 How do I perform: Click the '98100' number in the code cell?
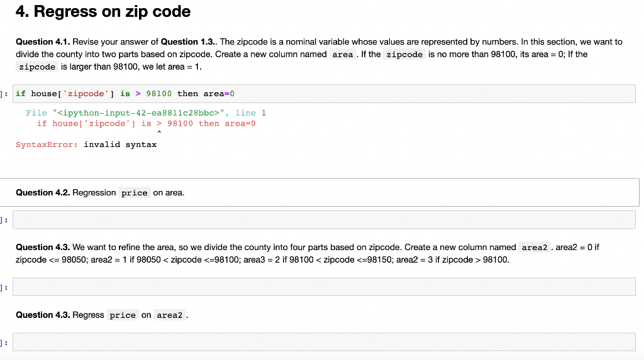tap(159, 94)
